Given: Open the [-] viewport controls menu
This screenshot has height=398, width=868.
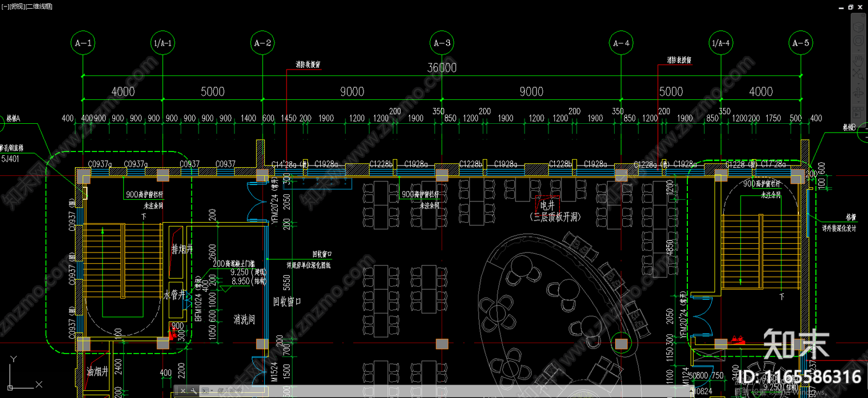Looking at the screenshot, I should [x=5, y=7].
